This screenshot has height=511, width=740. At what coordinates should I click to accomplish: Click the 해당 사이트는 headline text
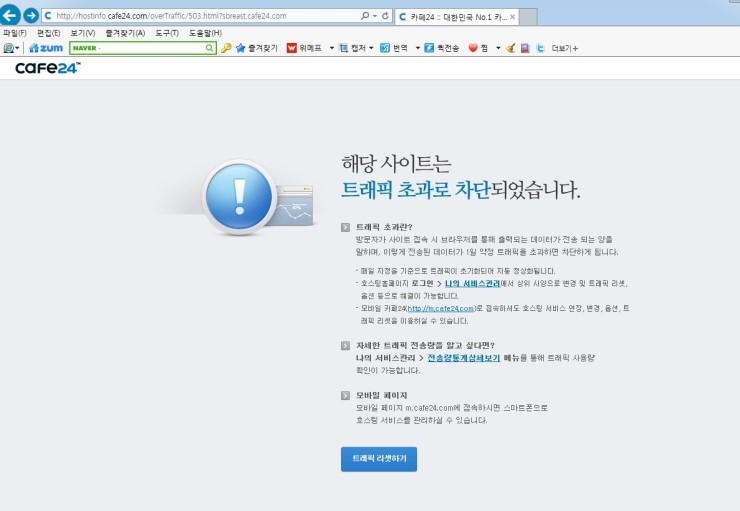[x=396, y=164]
